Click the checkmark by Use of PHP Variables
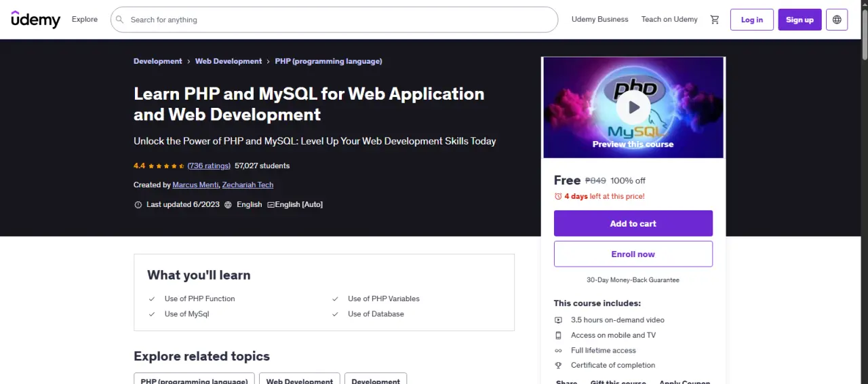This screenshot has height=384, width=868. tap(335, 299)
